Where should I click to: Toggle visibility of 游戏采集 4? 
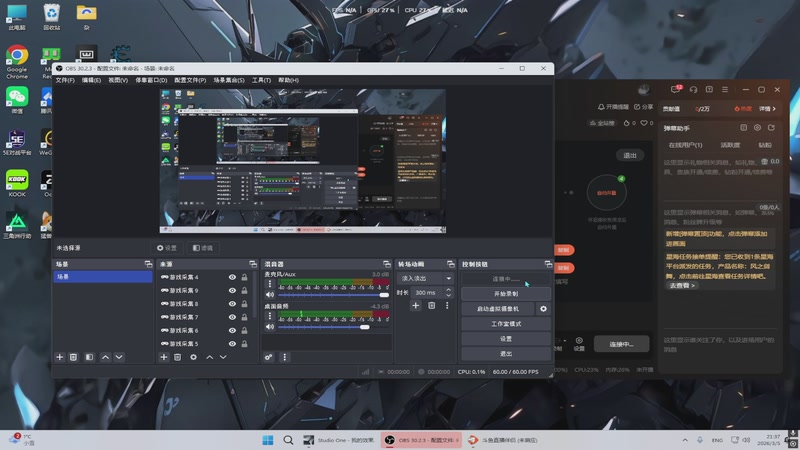click(232, 277)
